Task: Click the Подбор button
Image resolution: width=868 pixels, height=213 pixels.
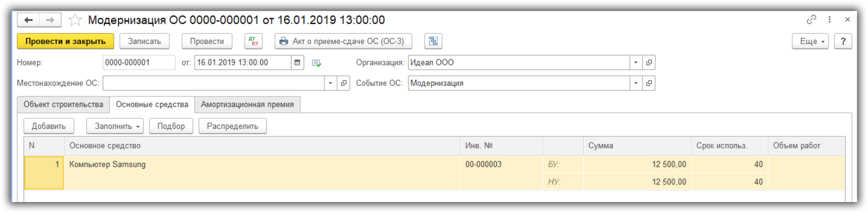Action: click(171, 126)
